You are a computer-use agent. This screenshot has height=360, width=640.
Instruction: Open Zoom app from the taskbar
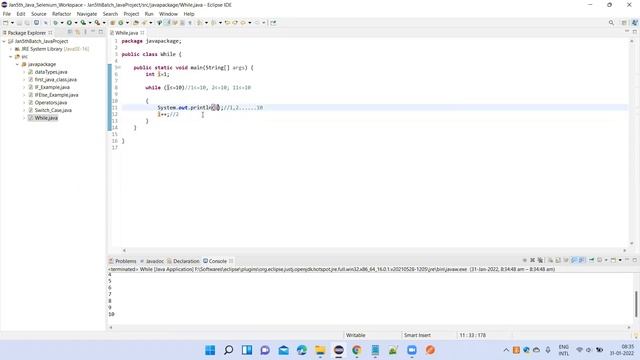[412, 350]
